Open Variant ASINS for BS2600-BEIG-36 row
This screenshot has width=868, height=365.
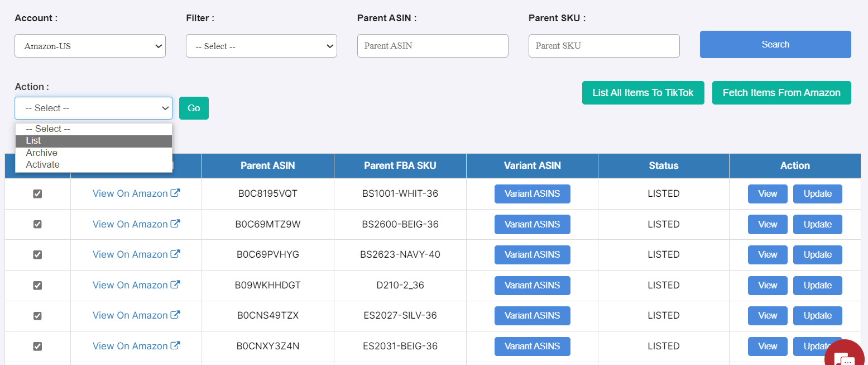coord(532,224)
